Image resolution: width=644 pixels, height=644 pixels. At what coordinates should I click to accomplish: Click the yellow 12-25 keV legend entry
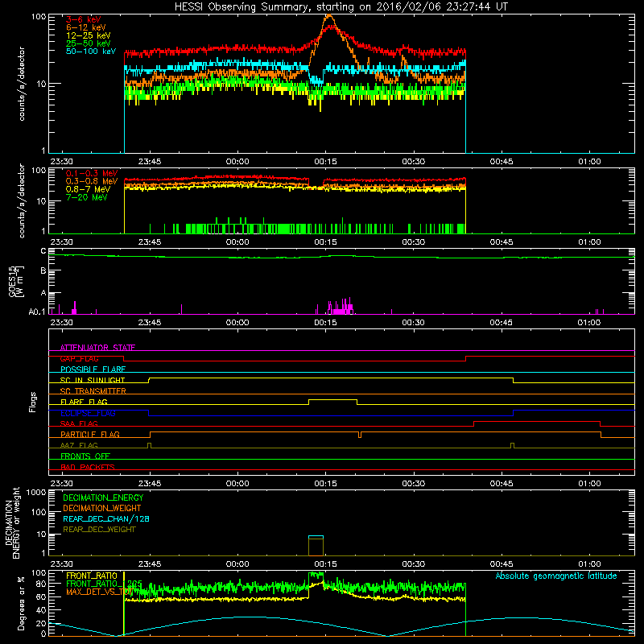click(89, 35)
